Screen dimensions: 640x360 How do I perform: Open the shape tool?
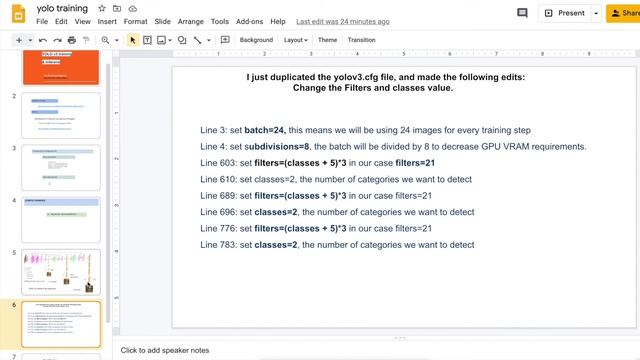tap(182, 40)
